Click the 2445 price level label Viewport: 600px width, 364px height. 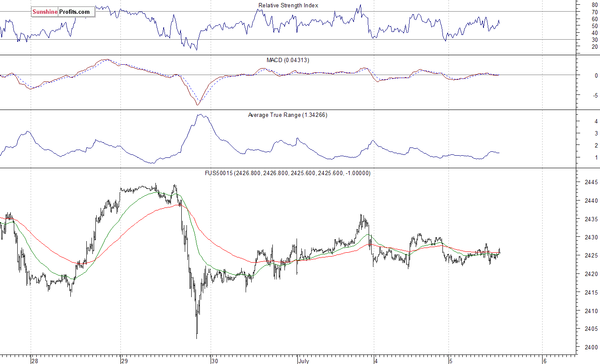click(x=591, y=182)
